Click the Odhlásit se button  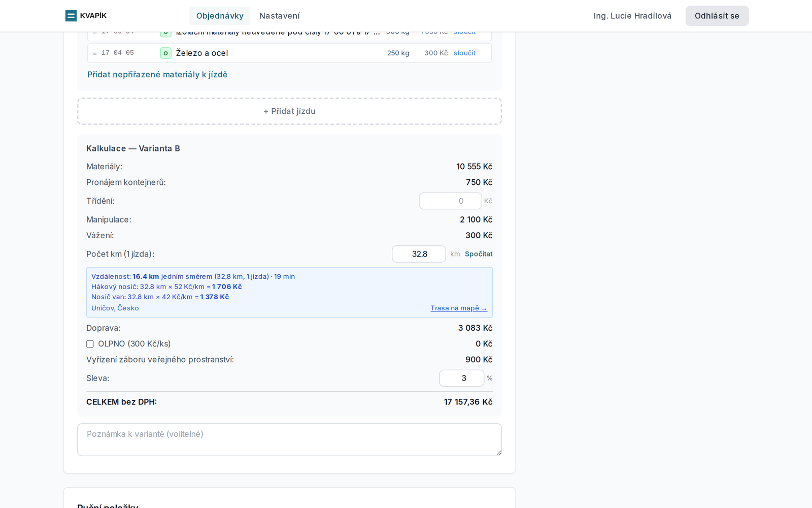717,16
